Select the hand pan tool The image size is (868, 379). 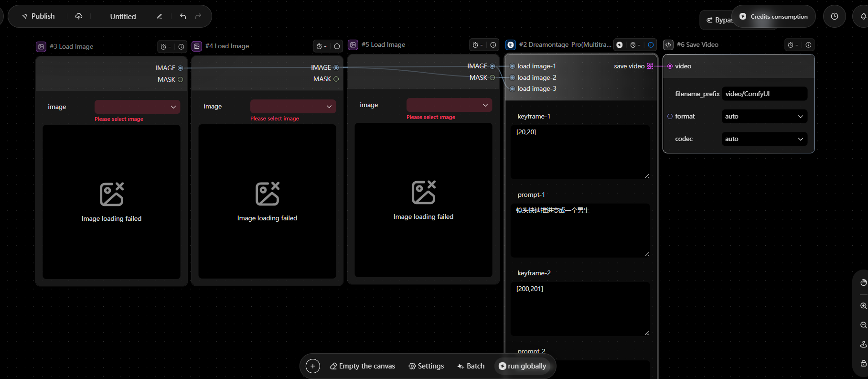[x=863, y=282]
